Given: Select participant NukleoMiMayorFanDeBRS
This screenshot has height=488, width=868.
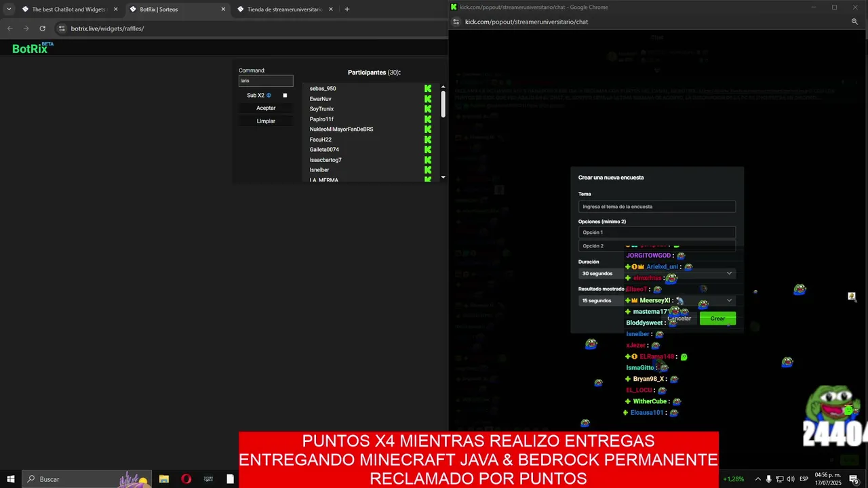Looking at the screenshot, I should pyautogui.click(x=341, y=129).
